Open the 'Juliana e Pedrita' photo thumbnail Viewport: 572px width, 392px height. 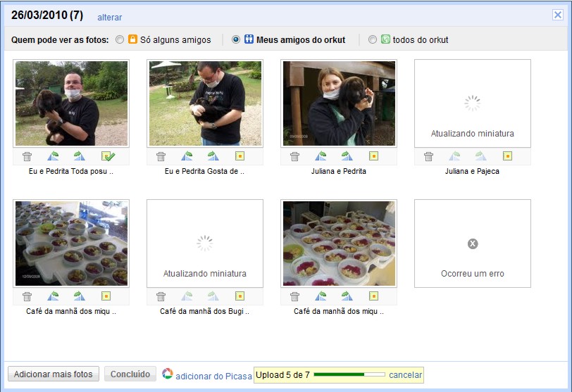(339, 103)
